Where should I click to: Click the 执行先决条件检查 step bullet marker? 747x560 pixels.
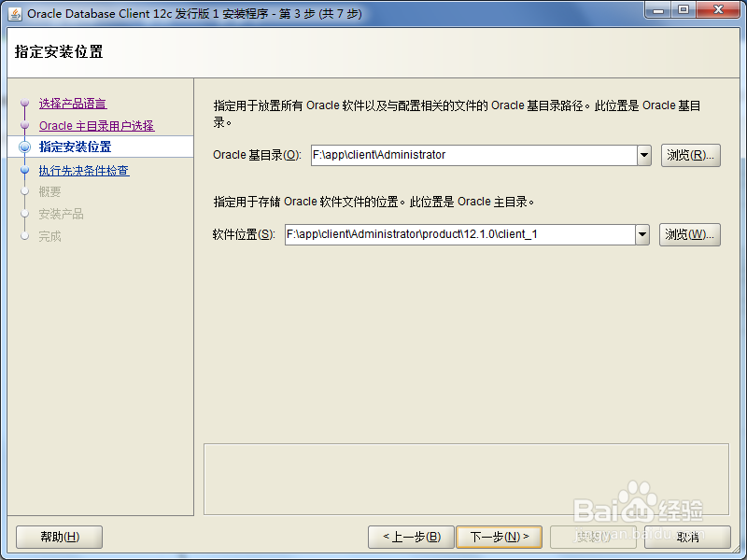25,170
